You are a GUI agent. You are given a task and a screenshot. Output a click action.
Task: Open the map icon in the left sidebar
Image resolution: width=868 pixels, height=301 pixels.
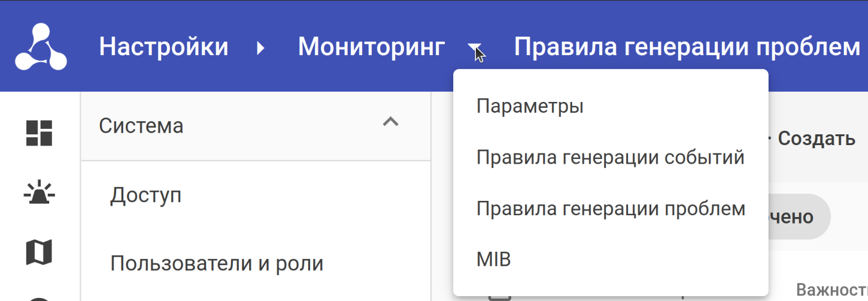coord(39,252)
